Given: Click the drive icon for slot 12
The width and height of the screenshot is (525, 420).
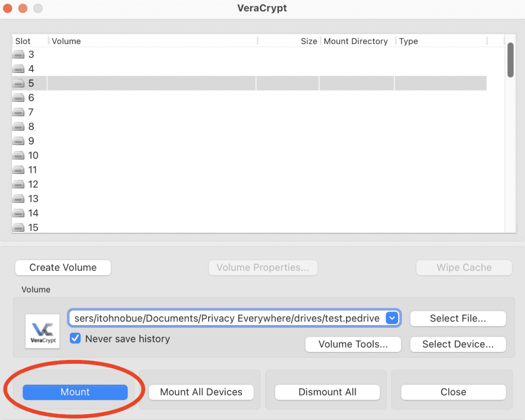Looking at the screenshot, I should (18, 185).
